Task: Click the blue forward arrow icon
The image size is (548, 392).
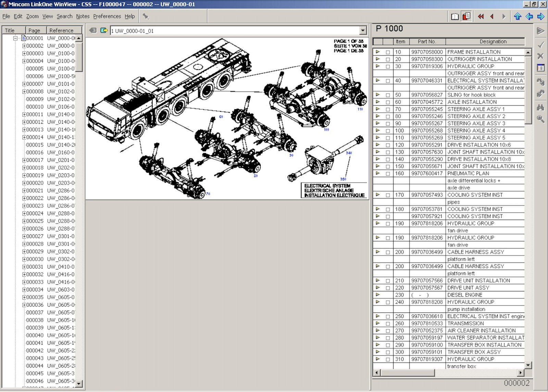Action: pos(541,16)
